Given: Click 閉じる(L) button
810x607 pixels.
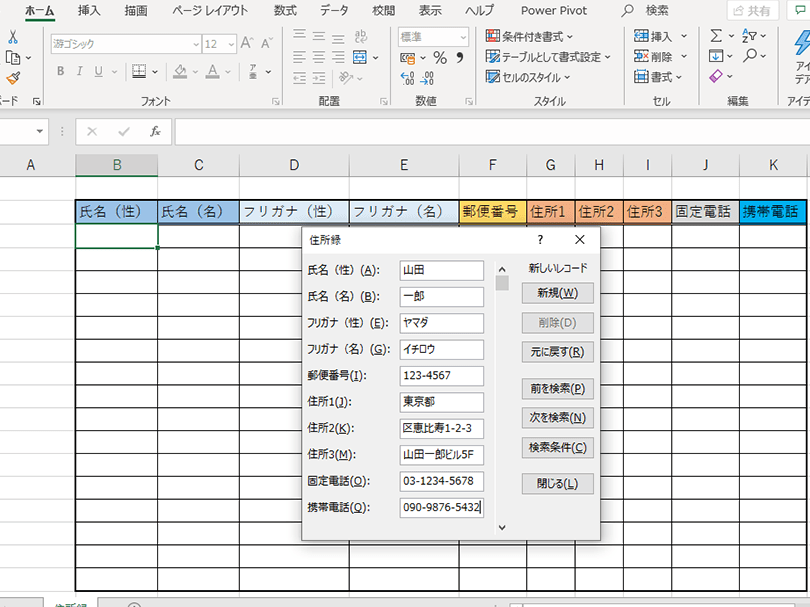Looking at the screenshot, I should point(557,484).
